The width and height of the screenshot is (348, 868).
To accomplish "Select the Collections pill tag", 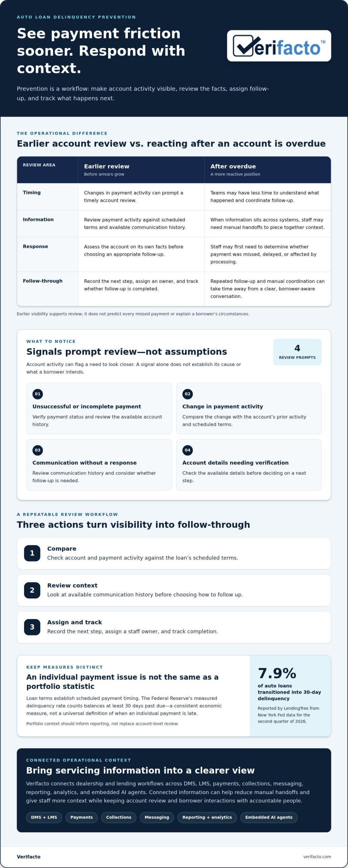I will coord(119,817).
